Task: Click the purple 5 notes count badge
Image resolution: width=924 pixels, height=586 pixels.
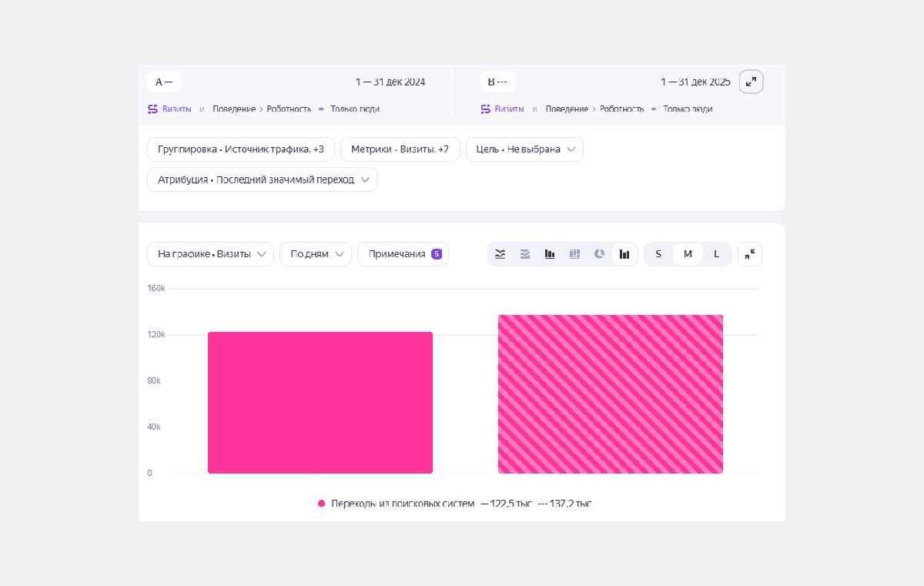Action: coord(437,254)
